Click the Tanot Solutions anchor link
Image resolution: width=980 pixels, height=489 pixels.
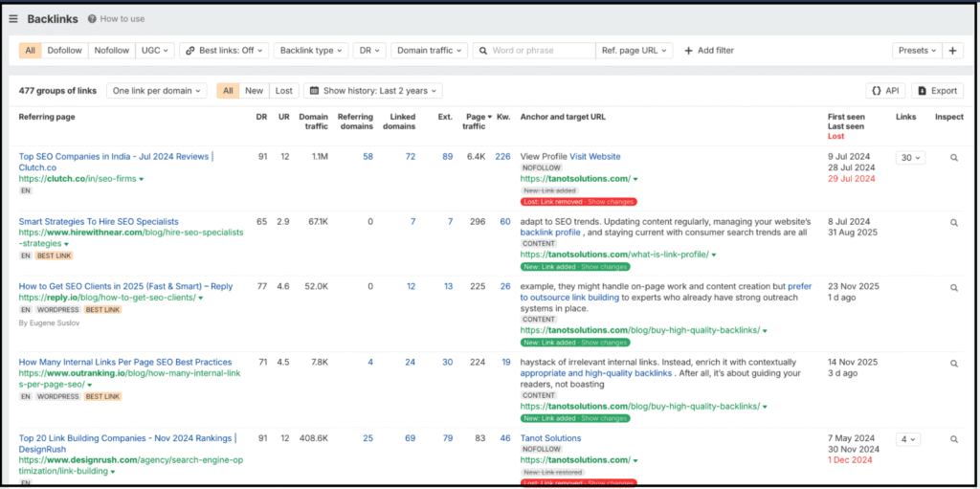(x=550, y=438)
